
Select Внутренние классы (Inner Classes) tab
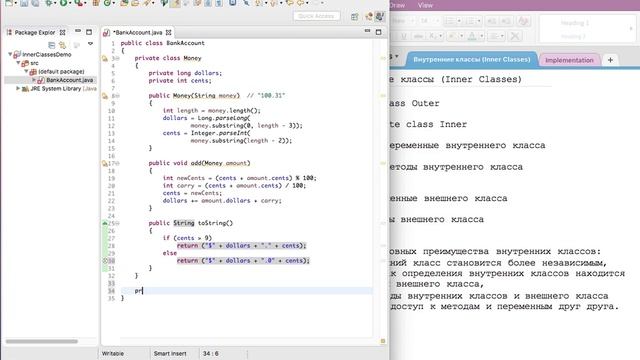[471, 60]
